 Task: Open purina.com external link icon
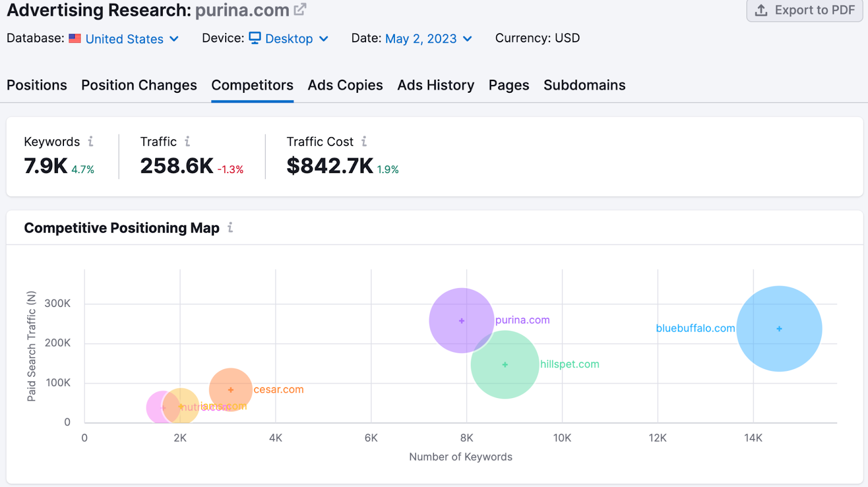click(300, 9)
